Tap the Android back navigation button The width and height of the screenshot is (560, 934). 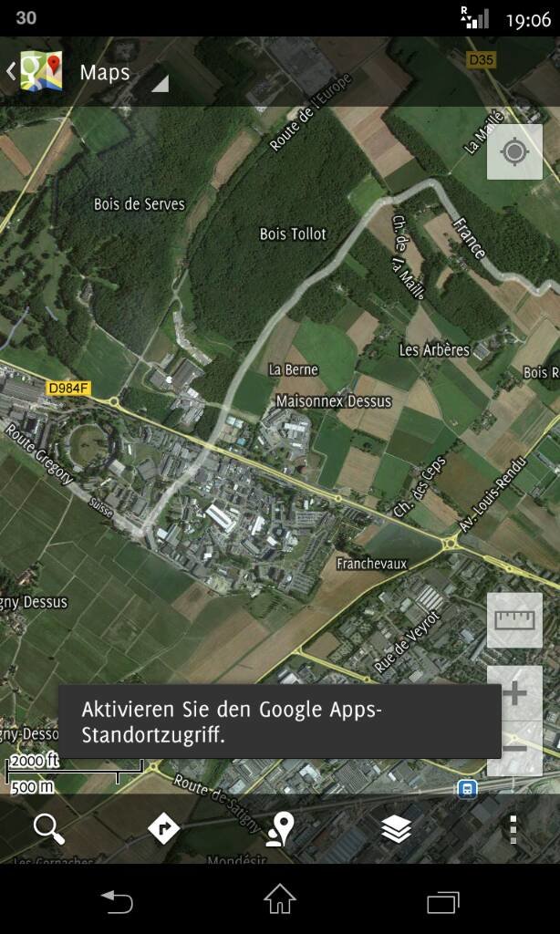coord(116,901)
